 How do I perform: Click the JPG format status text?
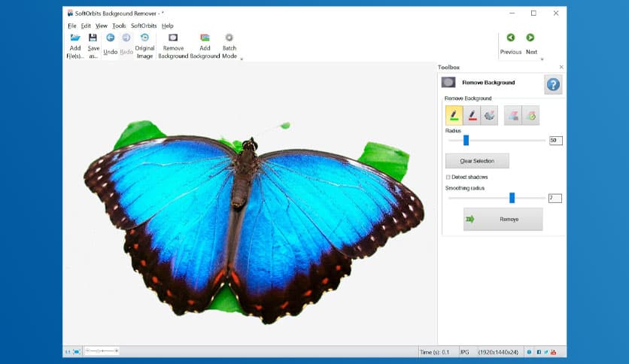click(464, 353)
